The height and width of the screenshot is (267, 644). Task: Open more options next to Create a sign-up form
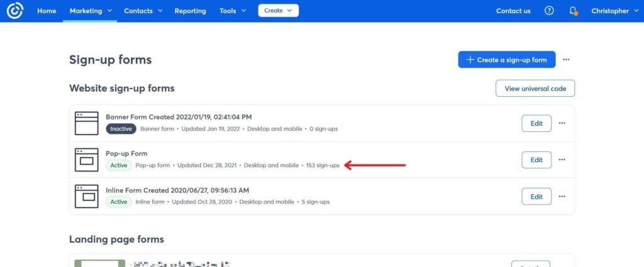pyautogui.click(x=566, y=60)
